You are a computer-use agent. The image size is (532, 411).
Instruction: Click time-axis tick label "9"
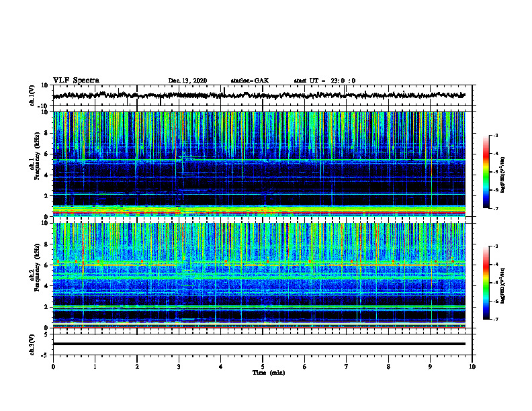click(x=430, y=367)
